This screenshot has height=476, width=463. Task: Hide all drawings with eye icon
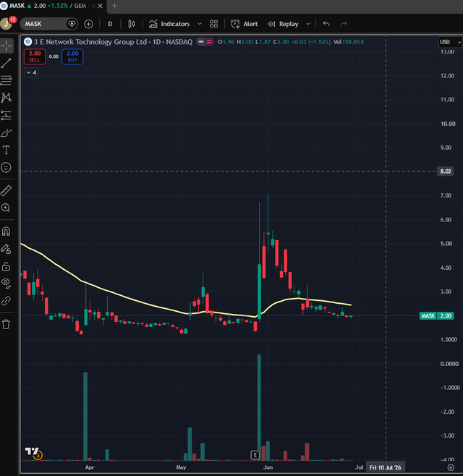[7, 284]
